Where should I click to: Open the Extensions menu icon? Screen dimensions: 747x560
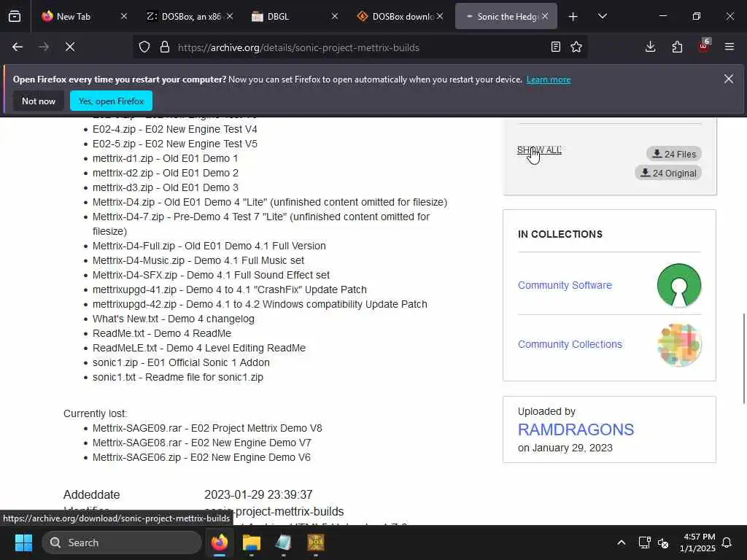coord(677,47)
